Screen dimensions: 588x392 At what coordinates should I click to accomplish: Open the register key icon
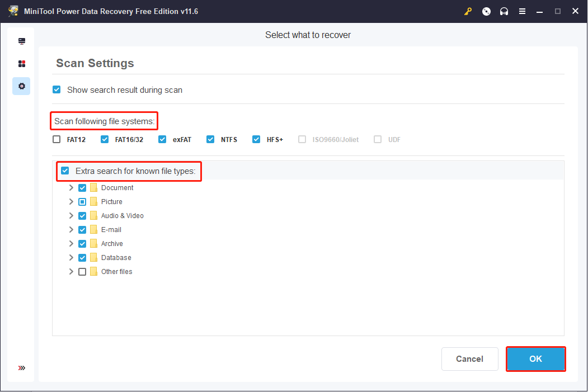click(468, 12)
